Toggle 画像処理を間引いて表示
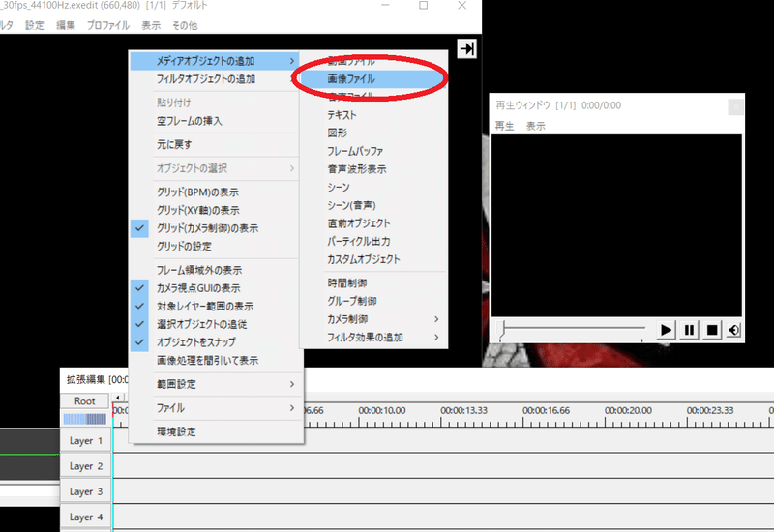The height and width of the screenshot is (532, 774). click(x=214, y=360)
